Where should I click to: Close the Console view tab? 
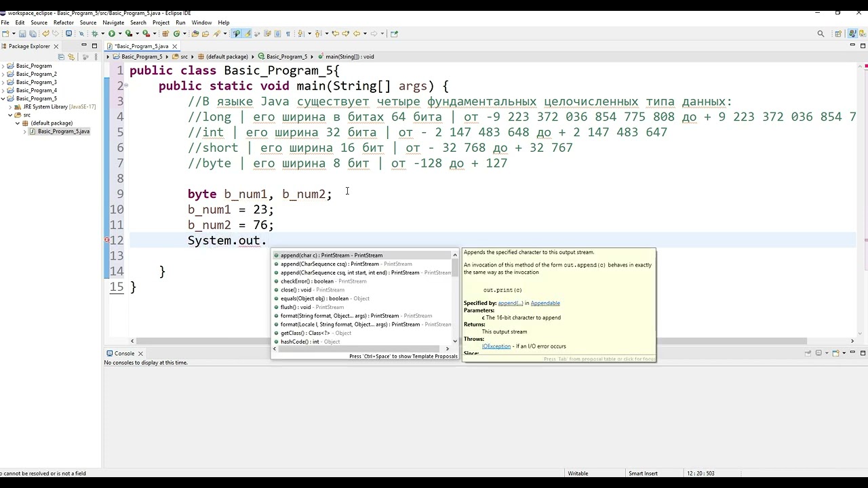[x=140, y=353]
